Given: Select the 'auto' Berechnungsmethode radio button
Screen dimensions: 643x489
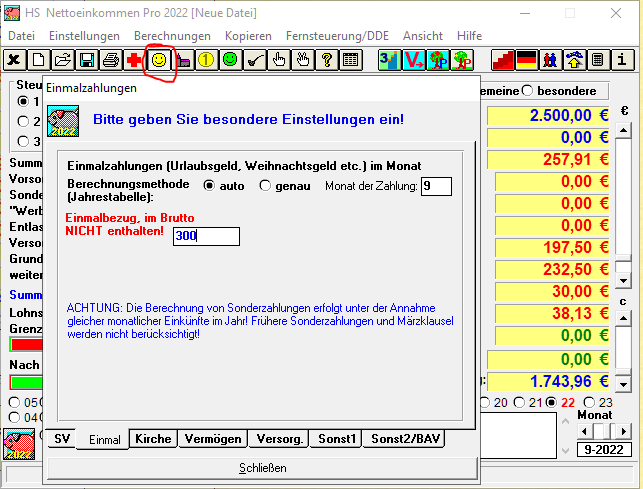Looking at the screenshot, I should click(209, 185).
